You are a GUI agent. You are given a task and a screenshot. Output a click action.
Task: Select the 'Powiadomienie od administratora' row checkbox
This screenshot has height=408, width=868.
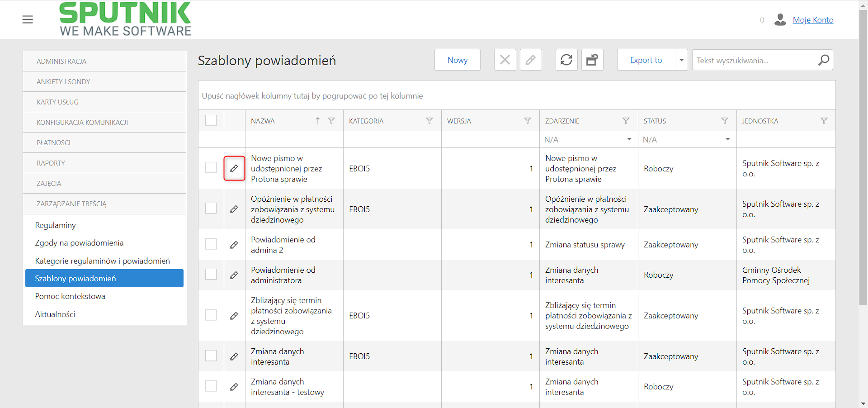coord(211,274)
